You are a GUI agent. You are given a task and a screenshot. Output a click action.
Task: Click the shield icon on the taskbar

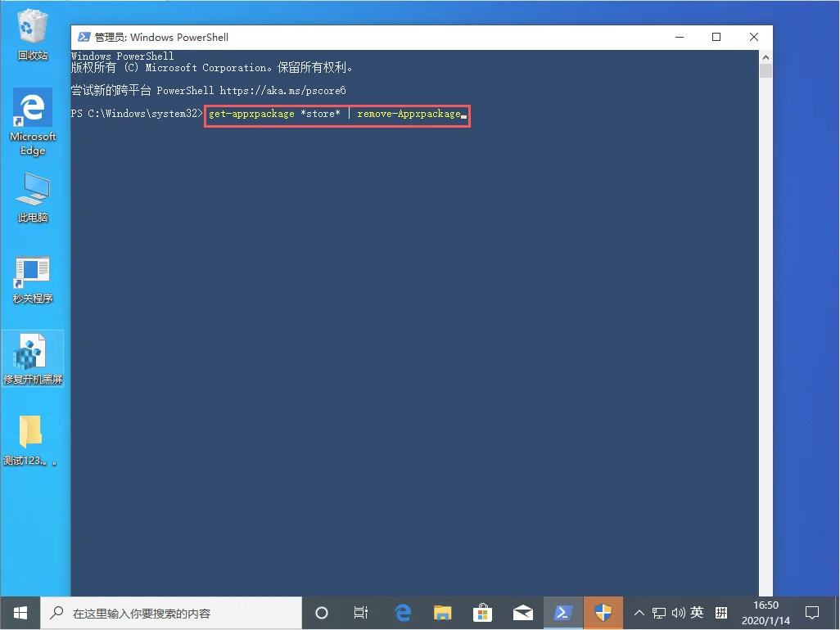[603, 613]
